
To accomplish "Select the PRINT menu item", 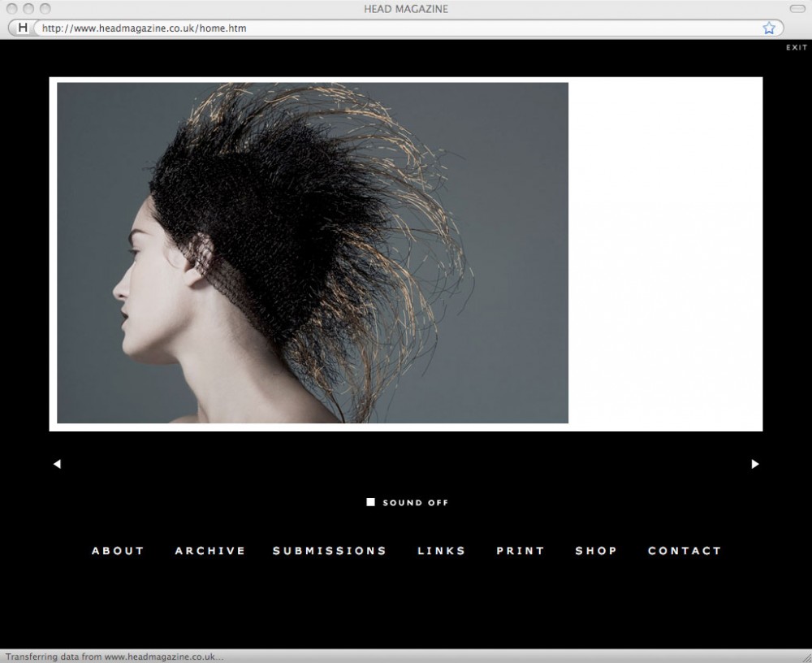I will (x=520, y=551).
